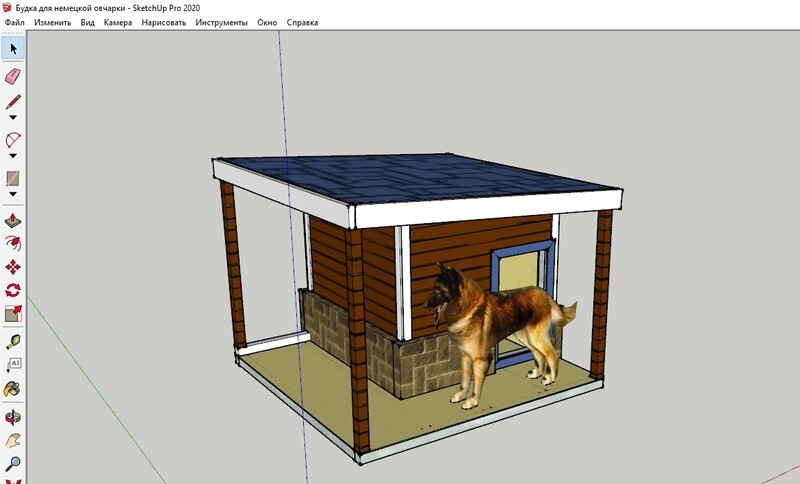Open the Файл menu
The height and width of the screenshot is (484, 800).
[x=15, y=21]
